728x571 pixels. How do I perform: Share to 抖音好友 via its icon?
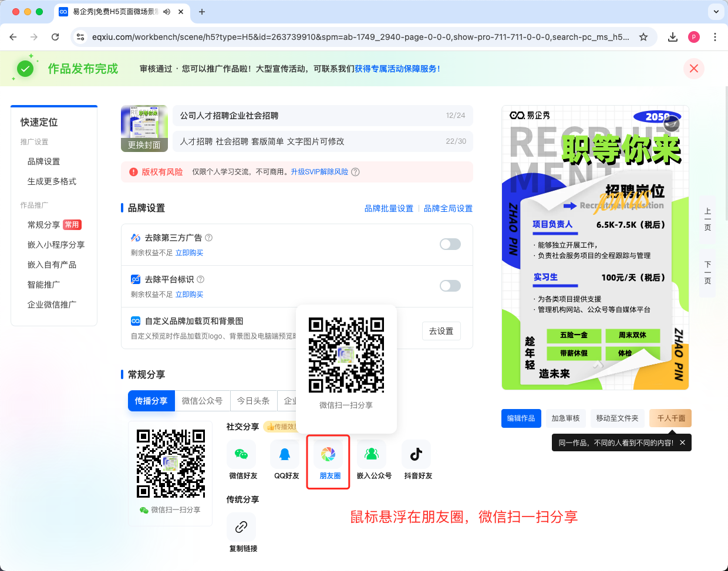point(416,454)
